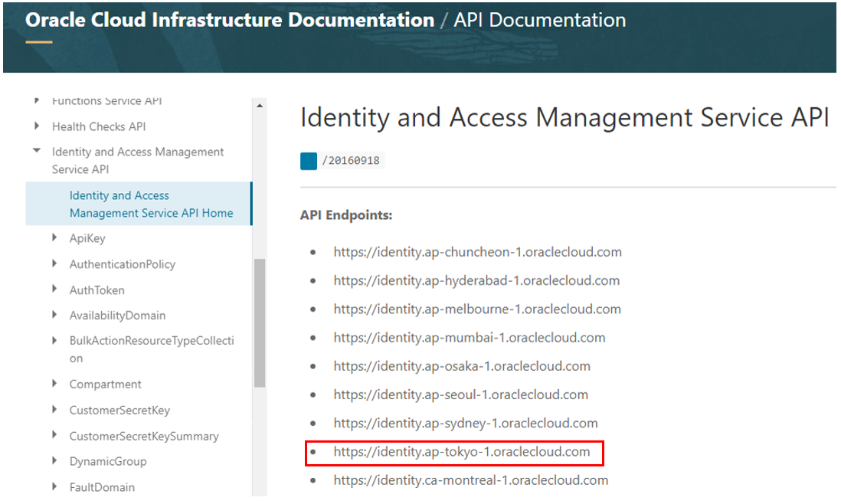Expand the AvailabilityDomain node
This screenshot has width=841, height=504.
pyautogui.click(x=54, y=315)
